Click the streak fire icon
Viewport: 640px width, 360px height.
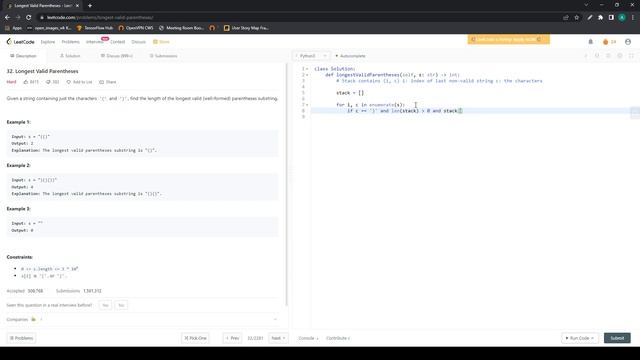(606, 42)
